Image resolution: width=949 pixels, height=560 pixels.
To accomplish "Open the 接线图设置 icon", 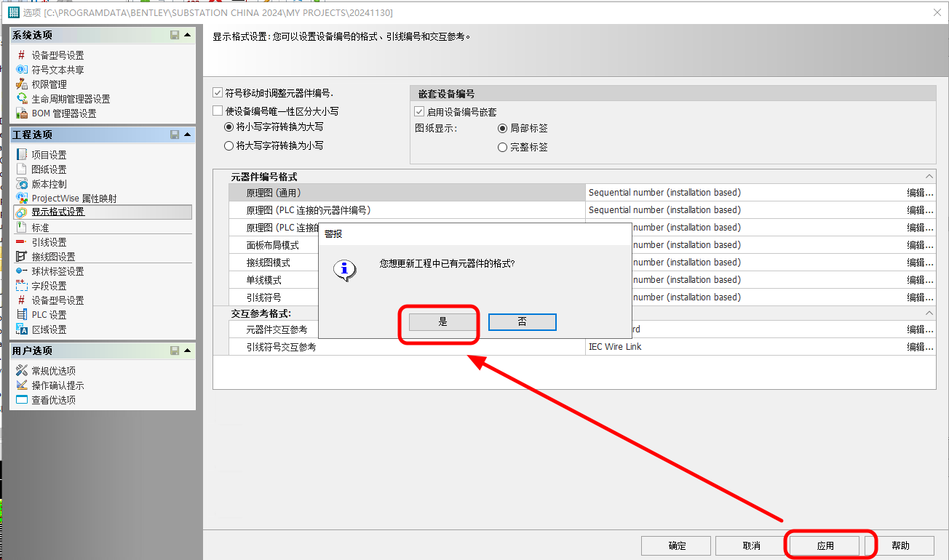I will click(22, 257).
